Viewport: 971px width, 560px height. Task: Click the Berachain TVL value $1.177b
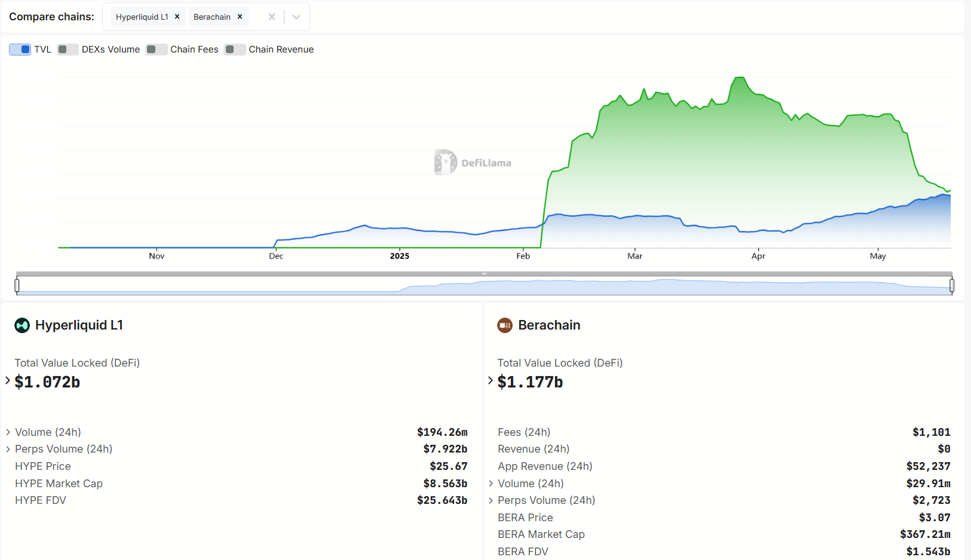[530, 382]
